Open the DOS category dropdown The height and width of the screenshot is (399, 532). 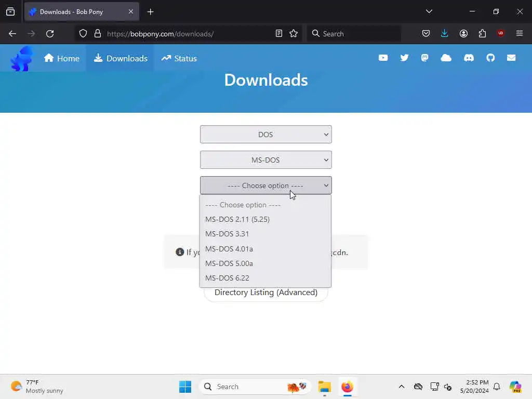[x=265, y=135]
